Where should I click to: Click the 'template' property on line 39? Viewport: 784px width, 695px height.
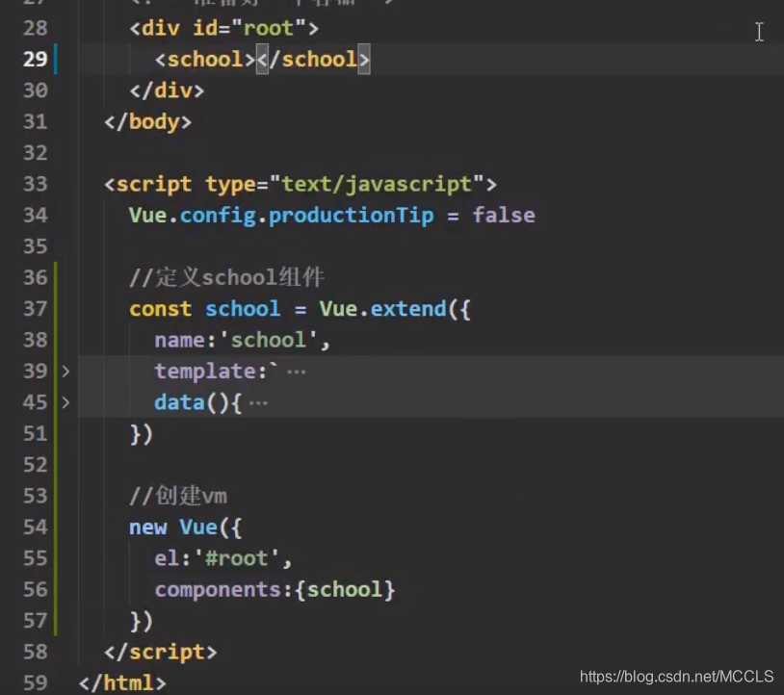pos(205,372)
